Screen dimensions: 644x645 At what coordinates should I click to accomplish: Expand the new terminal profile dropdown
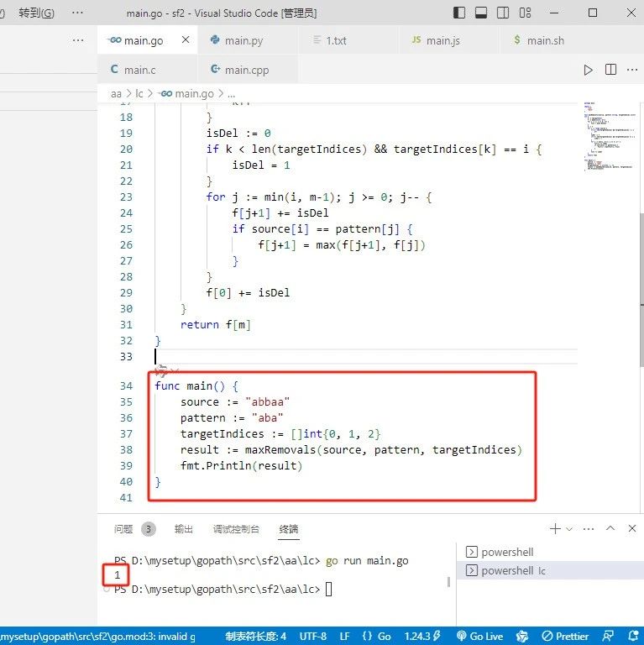[569, 529]
